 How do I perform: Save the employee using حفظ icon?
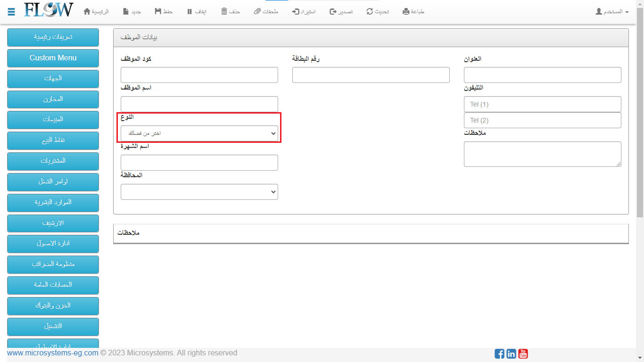tap(158, 11)
